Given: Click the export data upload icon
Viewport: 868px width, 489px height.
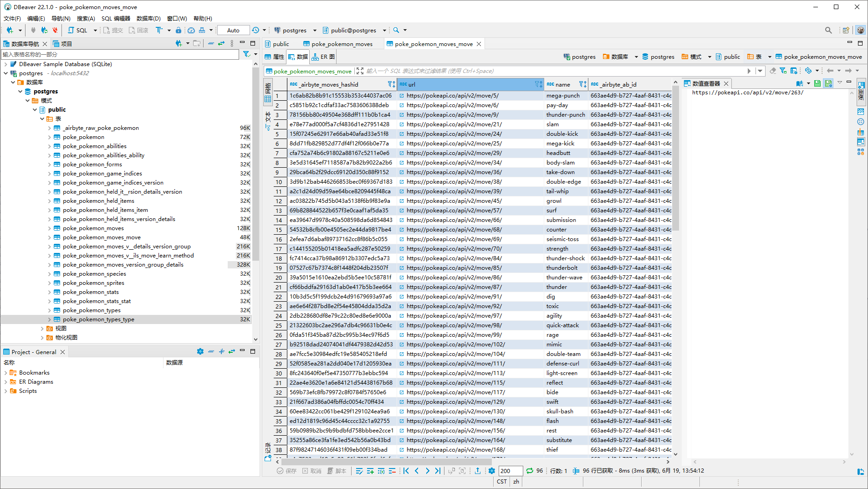Looking at the screenshot, I should pyautogui.click(x=477, y=471).
